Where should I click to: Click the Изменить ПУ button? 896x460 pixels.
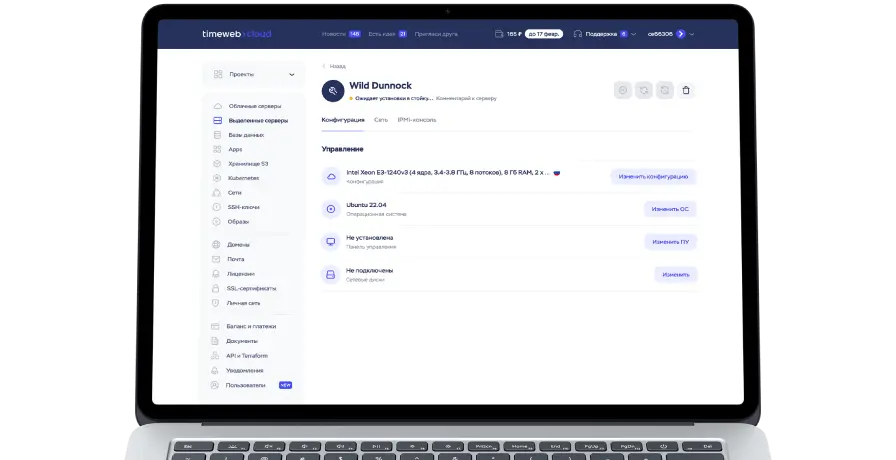coord(670,242)
